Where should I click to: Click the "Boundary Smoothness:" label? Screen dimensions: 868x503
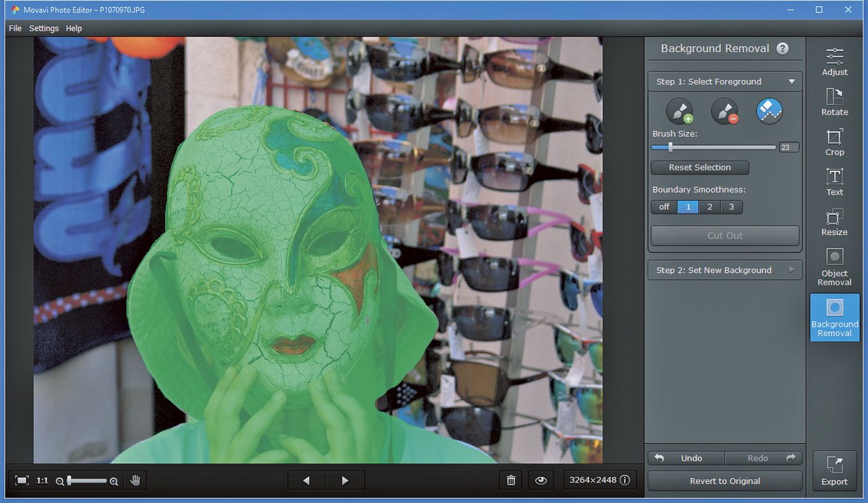pyautogui.click(x=698, y=190)
